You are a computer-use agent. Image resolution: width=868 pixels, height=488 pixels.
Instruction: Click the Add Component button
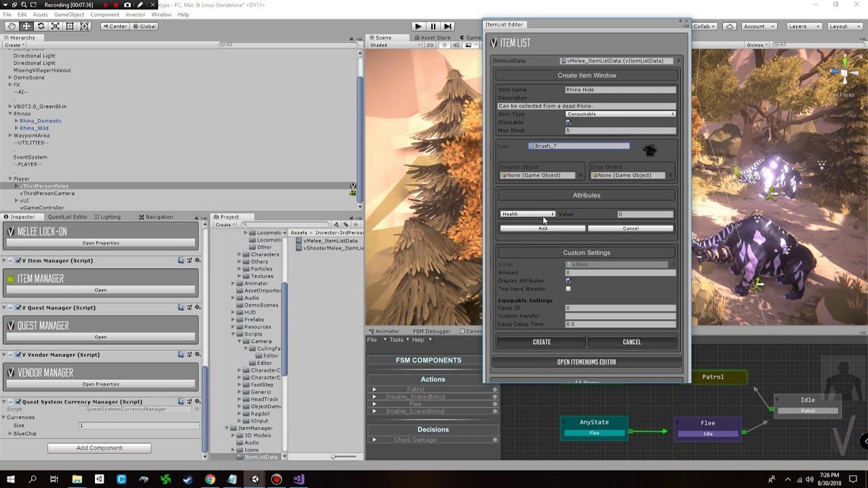99,448
